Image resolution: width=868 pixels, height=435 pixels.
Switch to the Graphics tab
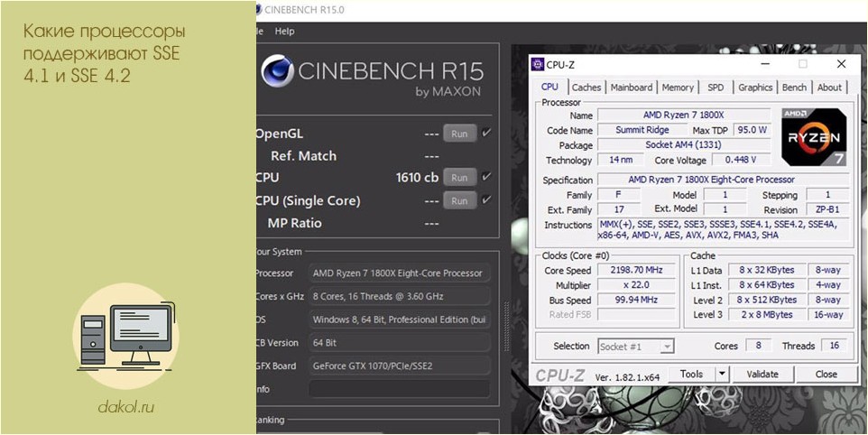755,88
